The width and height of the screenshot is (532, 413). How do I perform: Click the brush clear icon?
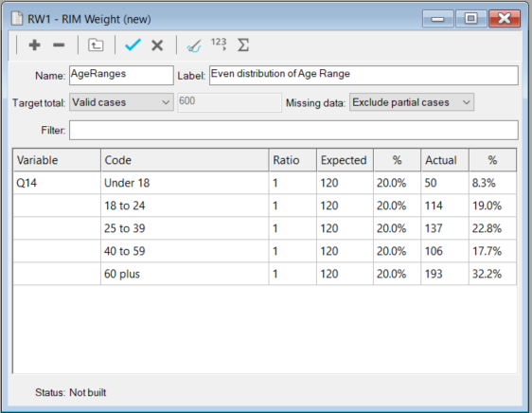pos(194,45)
